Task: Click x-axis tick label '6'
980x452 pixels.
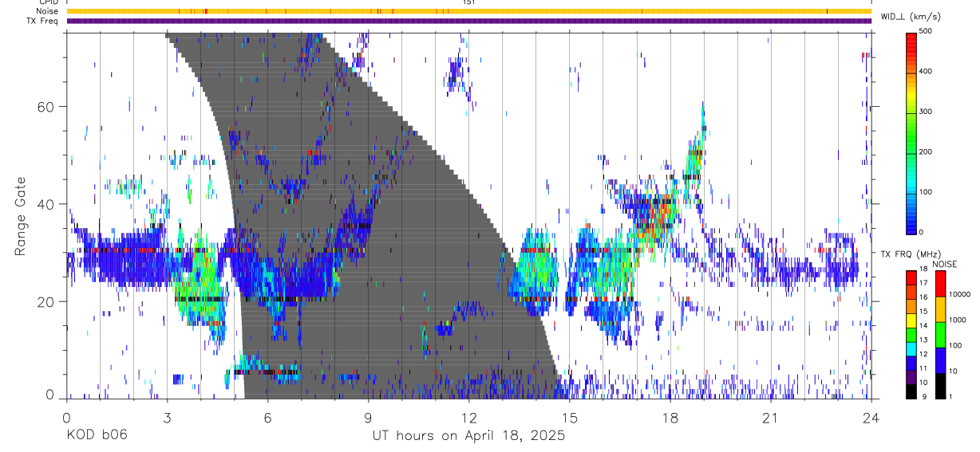Action: tap(268, 417)
